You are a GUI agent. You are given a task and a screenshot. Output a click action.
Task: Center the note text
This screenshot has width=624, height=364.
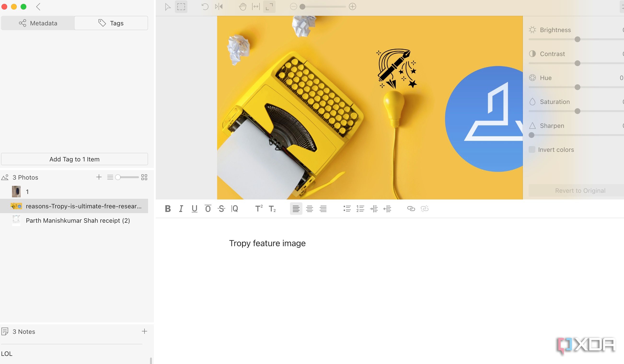[310, 209]
